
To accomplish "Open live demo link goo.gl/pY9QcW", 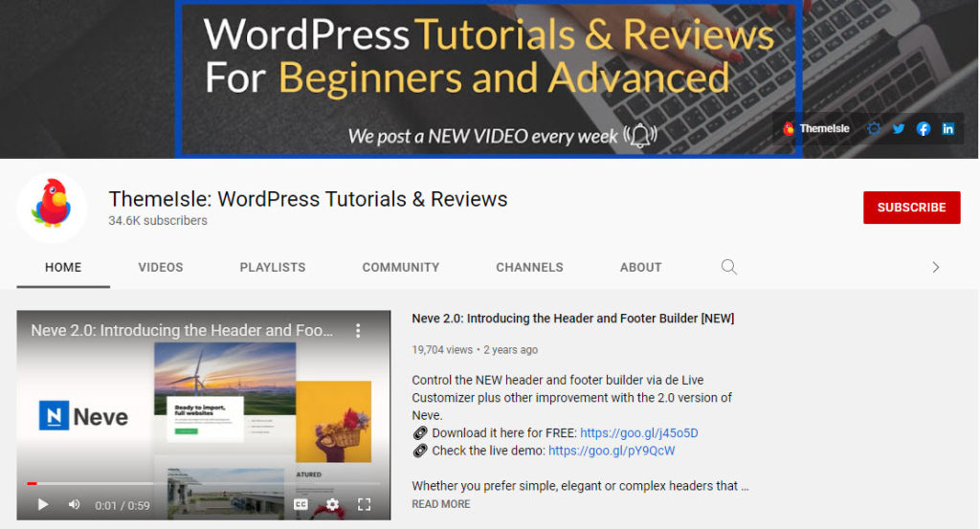I will pos(612,451).
